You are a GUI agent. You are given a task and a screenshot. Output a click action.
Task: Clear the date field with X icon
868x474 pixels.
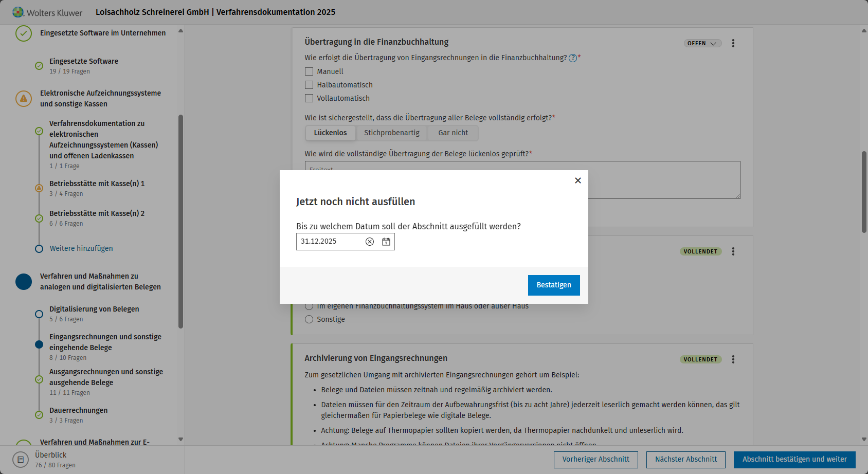click(x=370, y=242)
